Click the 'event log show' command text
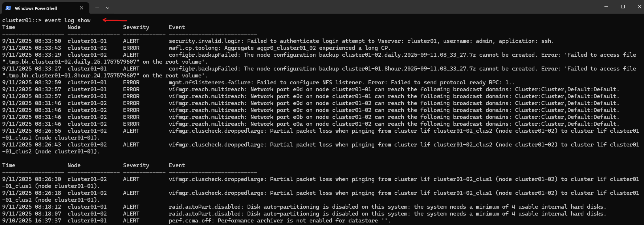 coord(68,20)
